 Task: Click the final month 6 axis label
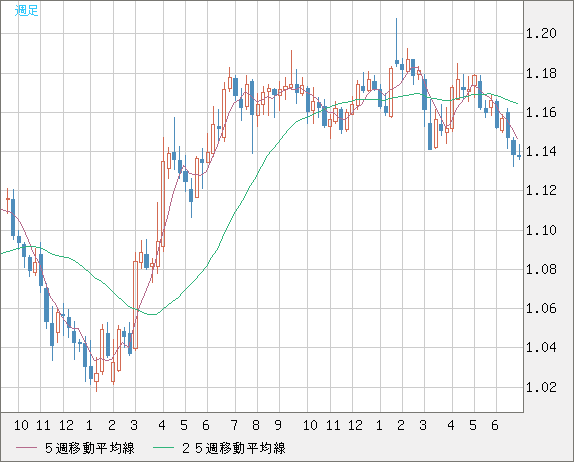click(495, 425)
